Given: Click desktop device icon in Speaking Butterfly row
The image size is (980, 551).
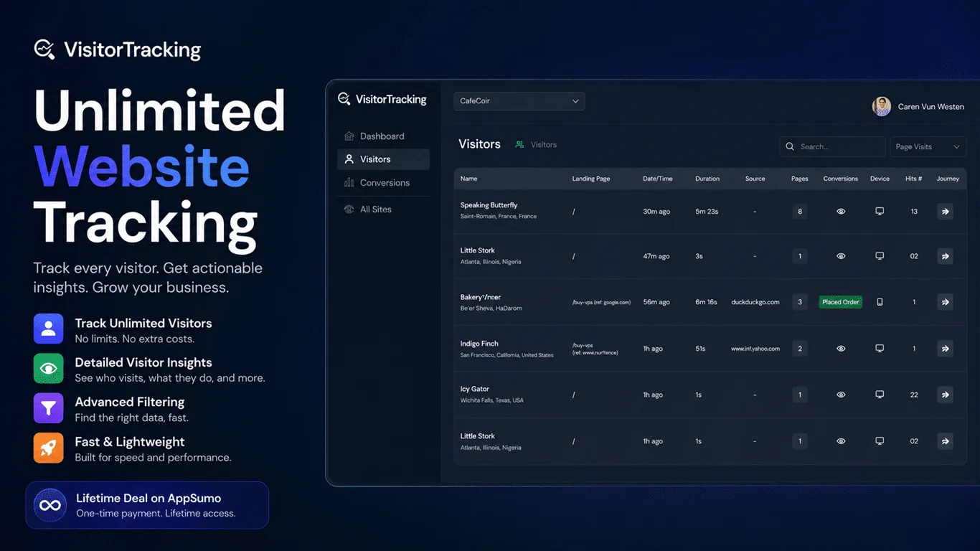Looking at the screenshot, I should (880, 212).
